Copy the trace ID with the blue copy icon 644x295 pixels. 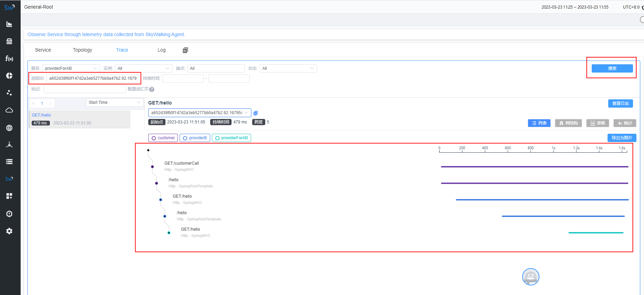click(x=256, y=113)
